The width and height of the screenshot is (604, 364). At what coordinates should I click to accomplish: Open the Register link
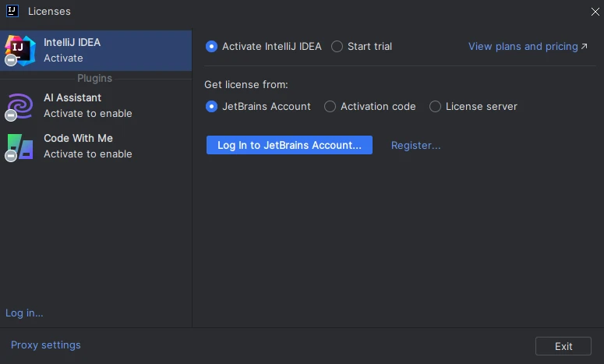[415, 146]
